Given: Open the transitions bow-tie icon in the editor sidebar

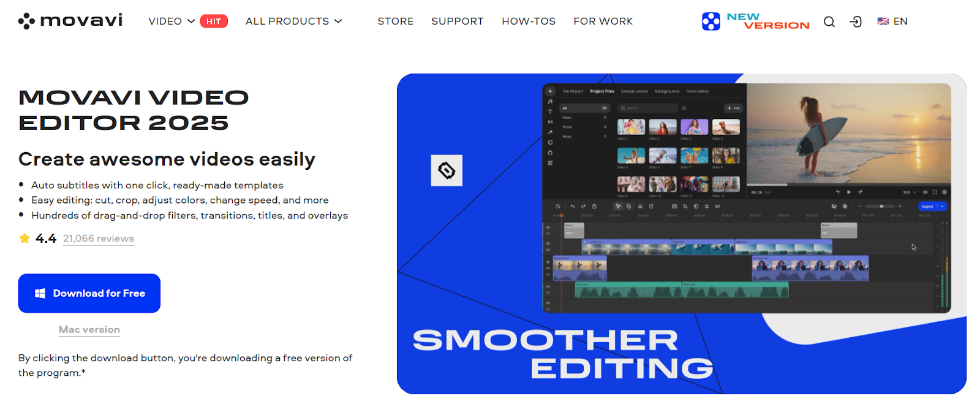Looking at the screenshot, I should point(550,121).
